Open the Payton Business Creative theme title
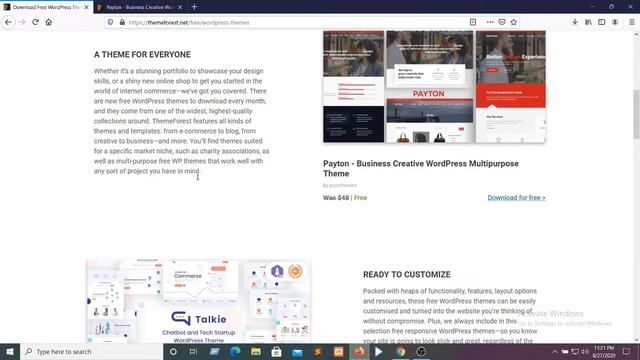The width and height of the screenshot is (640, 360). (421, 169)
